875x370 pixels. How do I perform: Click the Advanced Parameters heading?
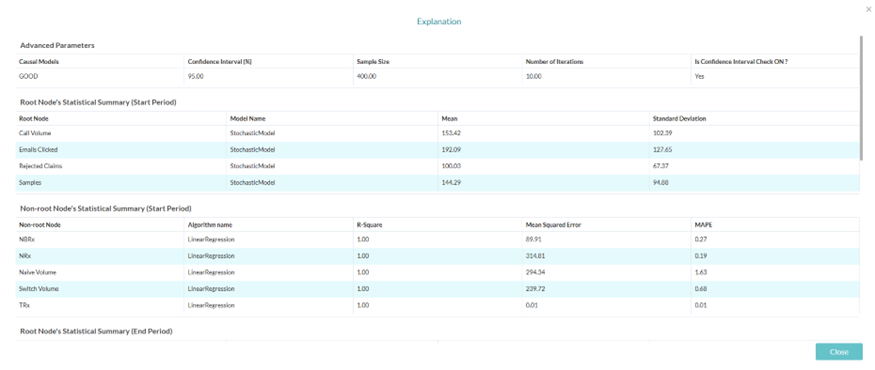[x=57, y=45]
